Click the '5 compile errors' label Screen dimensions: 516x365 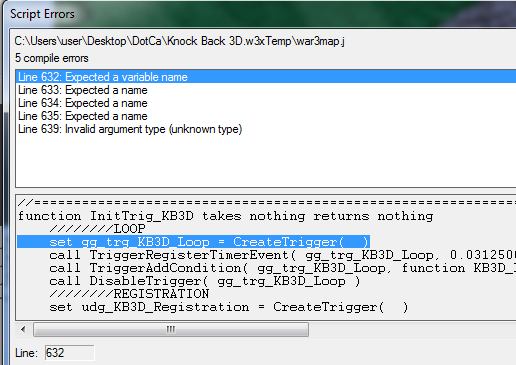[52, 58]
